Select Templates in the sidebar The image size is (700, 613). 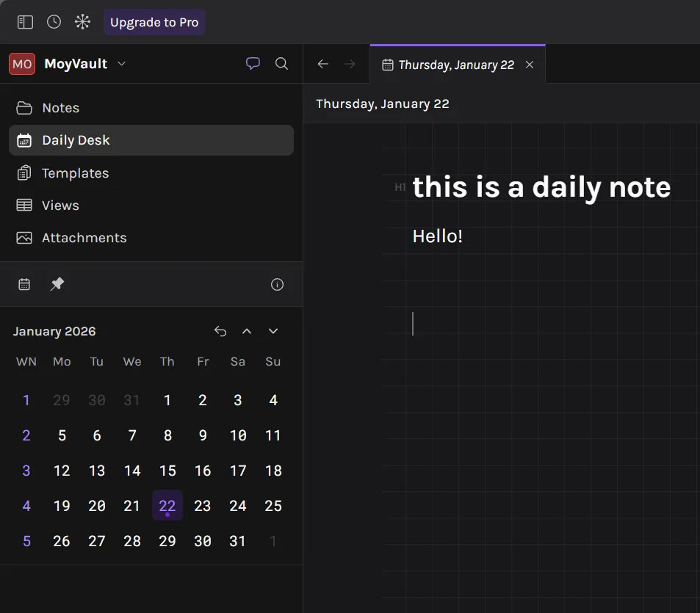75,173
